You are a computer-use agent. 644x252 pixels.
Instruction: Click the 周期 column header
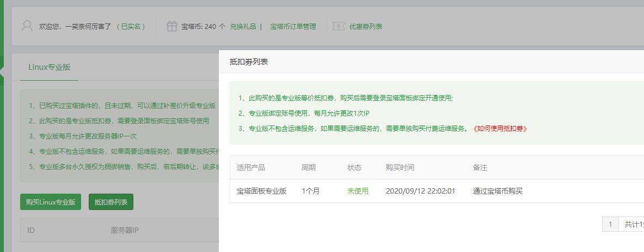309,167
